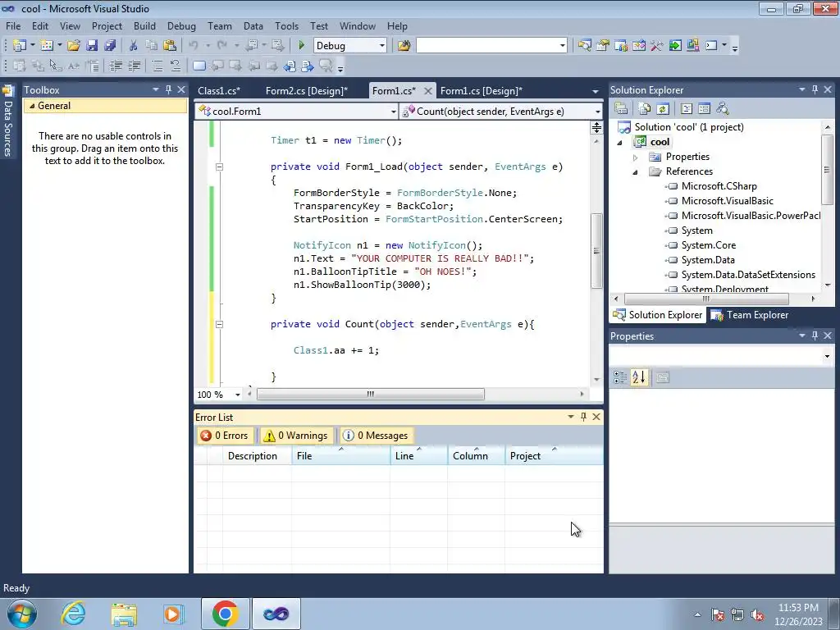Image resolution: width=840 pixels, height=630 pixels.
Task: Open the Windows Start menu
Action: point(22,614)
